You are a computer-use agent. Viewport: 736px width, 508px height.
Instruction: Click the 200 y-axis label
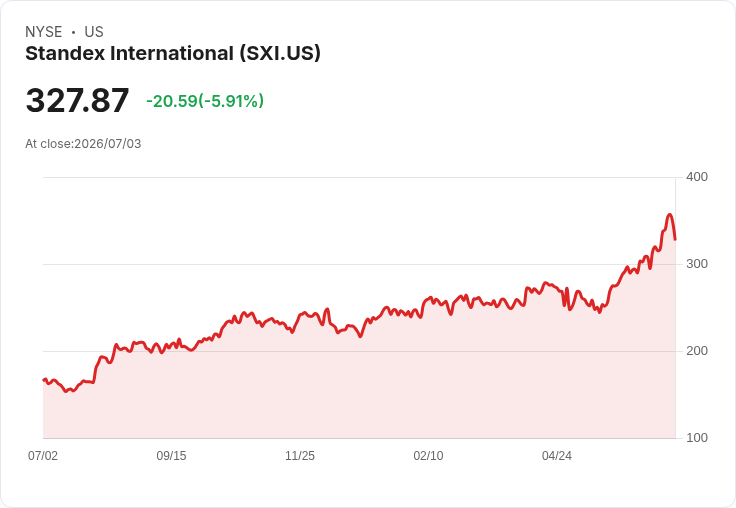tap(697, 351)
